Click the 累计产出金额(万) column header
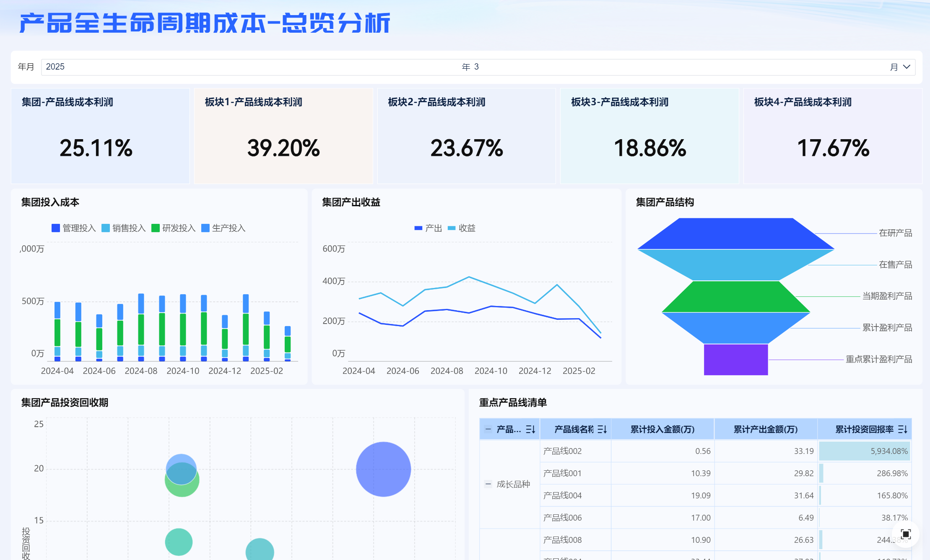Viewport: 930px width, 560px height. tap(766, 429)
